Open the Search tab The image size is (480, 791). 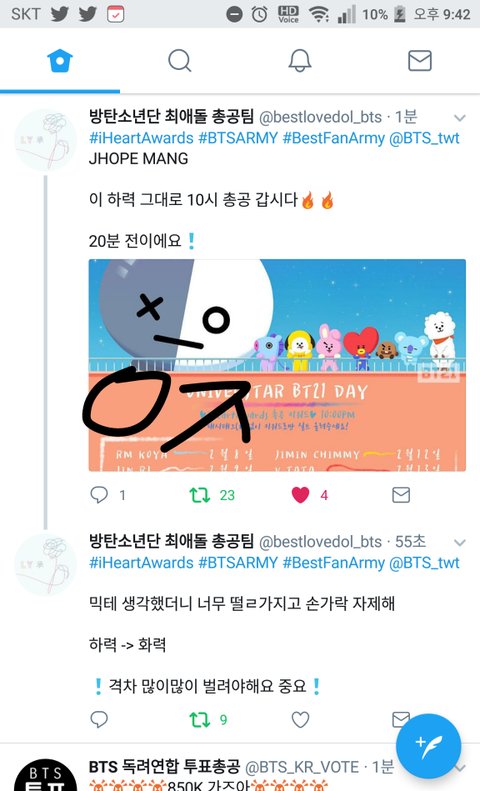(x=179, y=61)
